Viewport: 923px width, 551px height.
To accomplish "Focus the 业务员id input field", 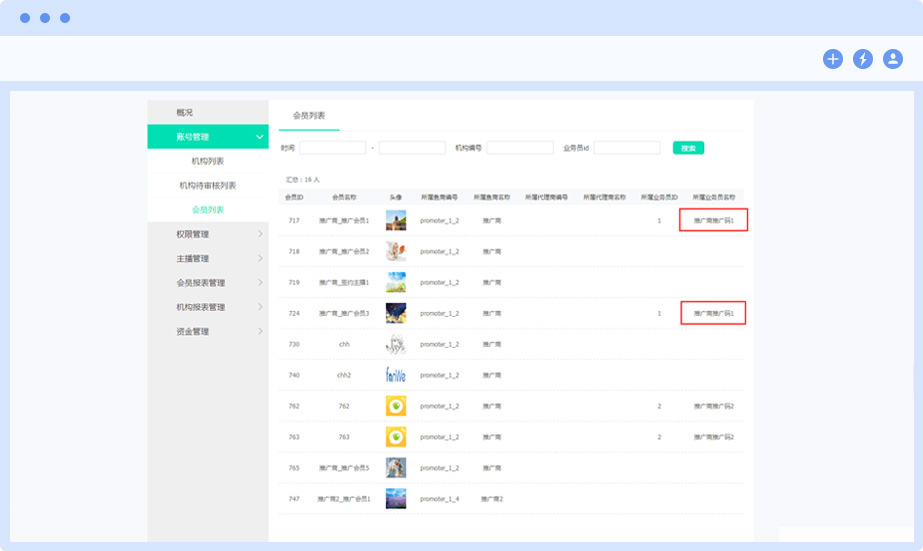I will tap(627, 148).
